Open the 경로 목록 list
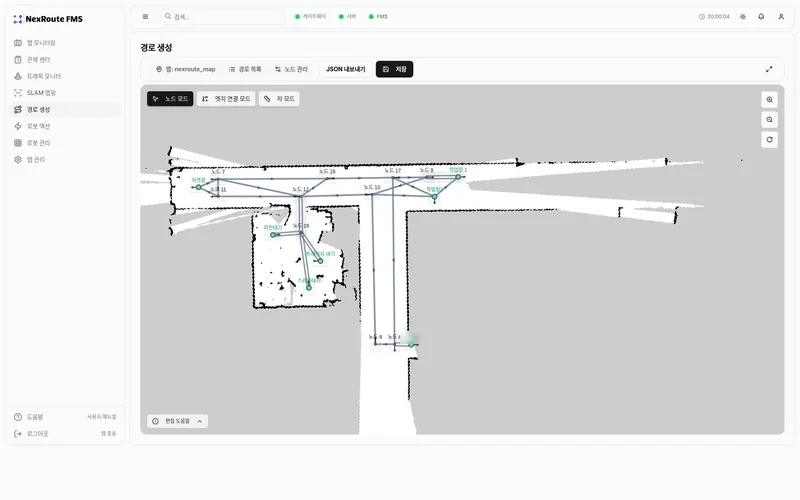The width and height of the screenshot is (800, 500). coord(245,69)
